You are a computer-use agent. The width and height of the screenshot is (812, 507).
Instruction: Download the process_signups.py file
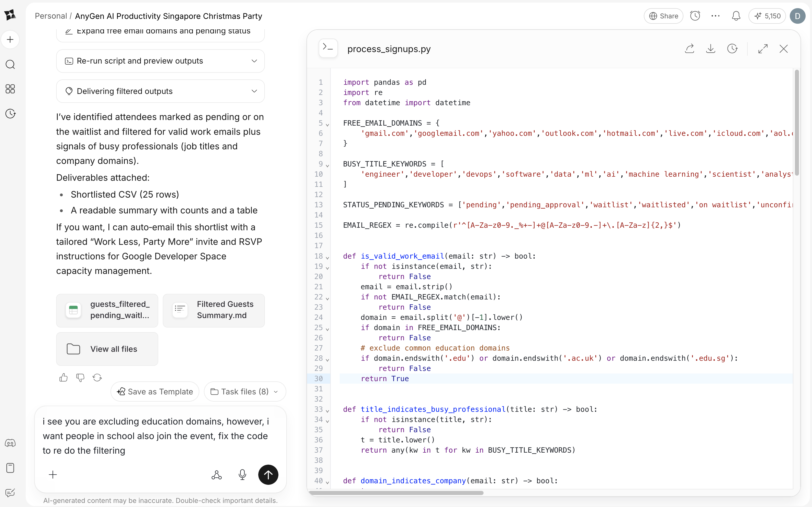(710, 49)
